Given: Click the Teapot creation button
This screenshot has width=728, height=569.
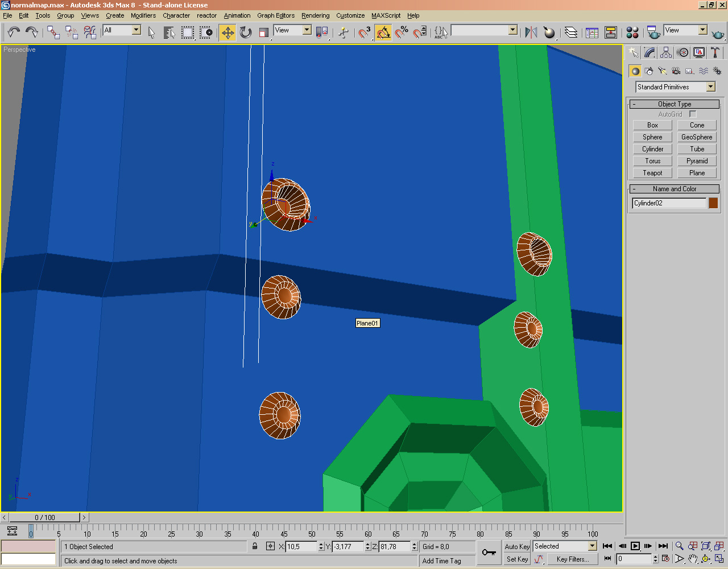Looking at the screenshot, I should [652, 172].
